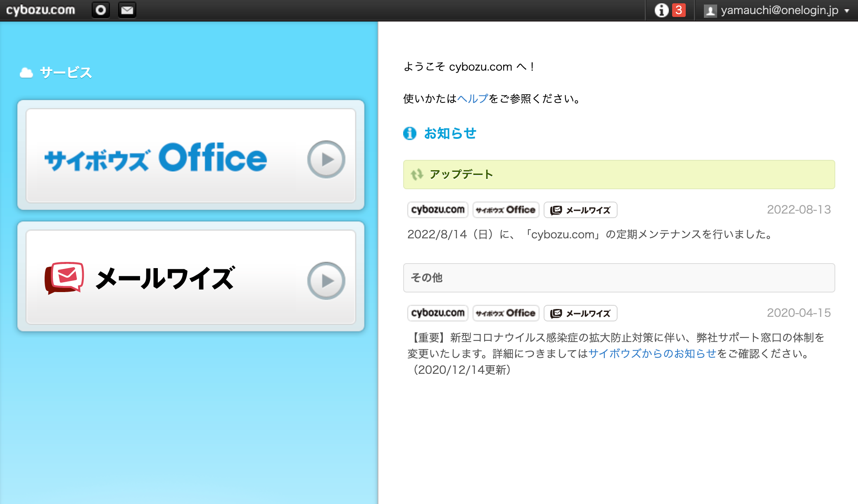This screenshot has width=858, height=504.
Task: Click the user avatar icon in header
Action: click(x=710, y=10)
